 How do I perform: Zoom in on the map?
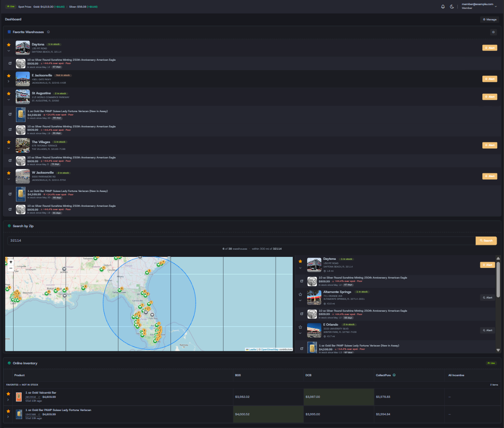tap(11, 262)
